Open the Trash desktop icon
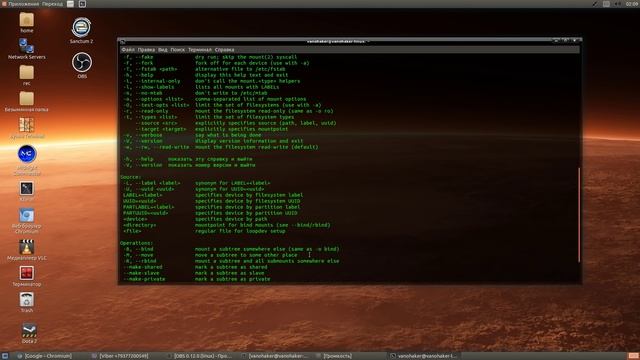The height and width of the screenshot is (360, 640). [x=27, y=302]
